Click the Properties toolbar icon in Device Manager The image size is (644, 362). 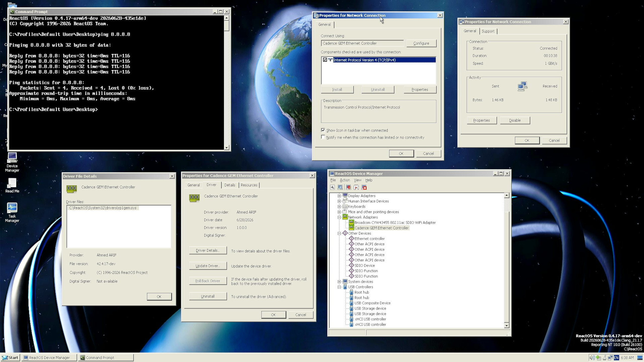332,187
